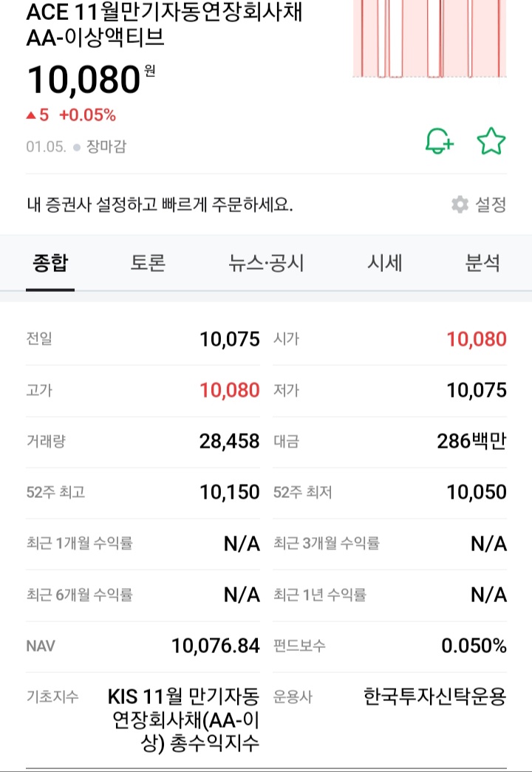Click the 기초지수 KIS index name
Image resolution: width=532 pixels, height=772 pixels.
183,720
